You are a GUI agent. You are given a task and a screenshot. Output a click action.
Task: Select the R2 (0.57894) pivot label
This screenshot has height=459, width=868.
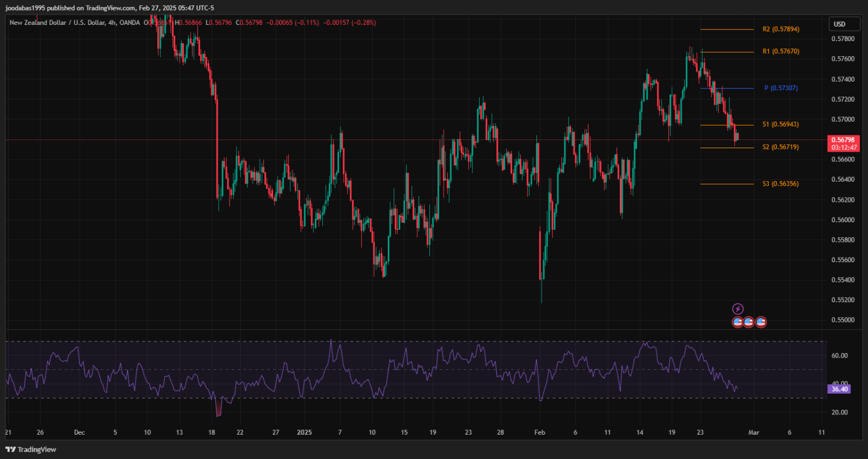(x=781, y=29)
